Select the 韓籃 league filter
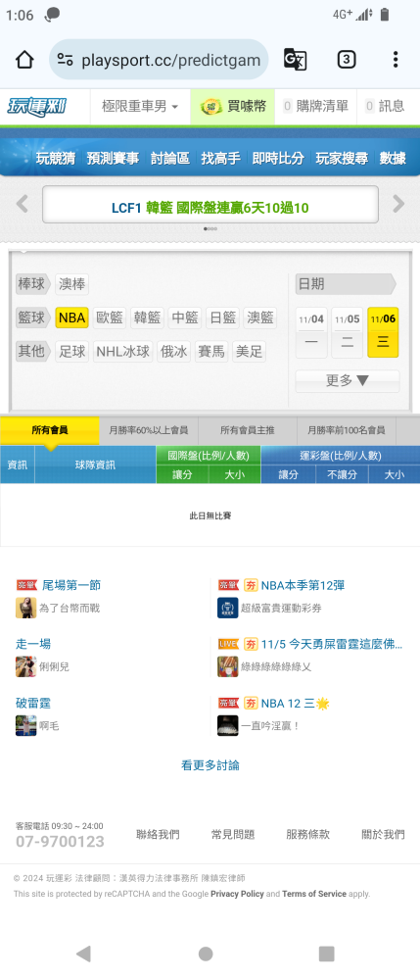 pyautogui.click(x=147, y=318)
